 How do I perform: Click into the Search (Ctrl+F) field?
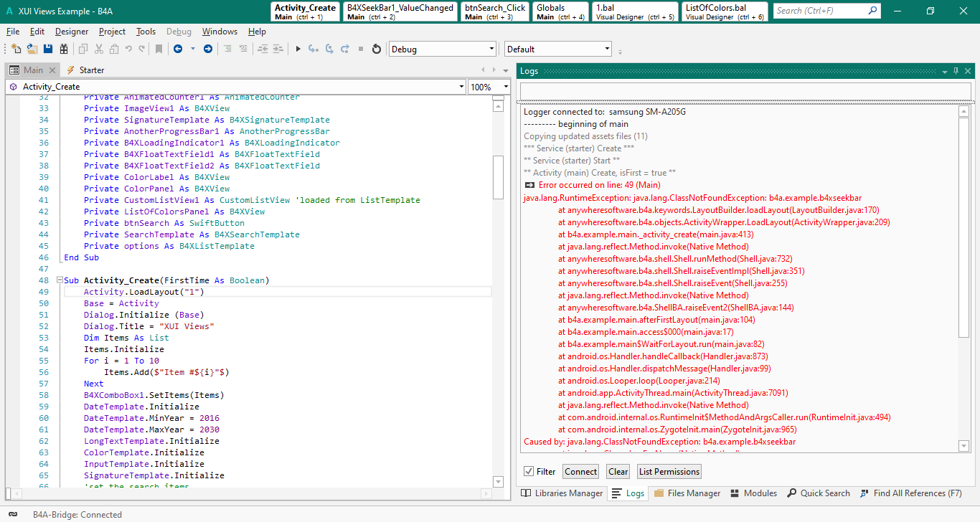pos(819,11)
